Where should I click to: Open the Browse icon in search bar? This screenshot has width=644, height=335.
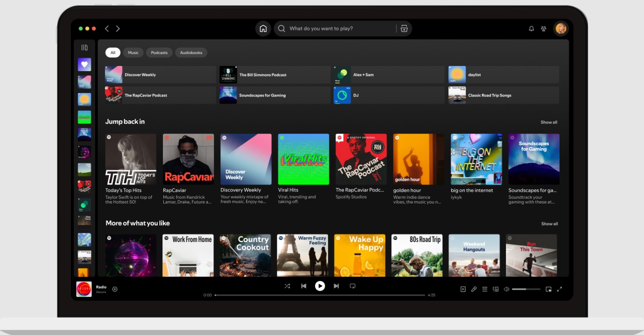click(x=404, y=29)
